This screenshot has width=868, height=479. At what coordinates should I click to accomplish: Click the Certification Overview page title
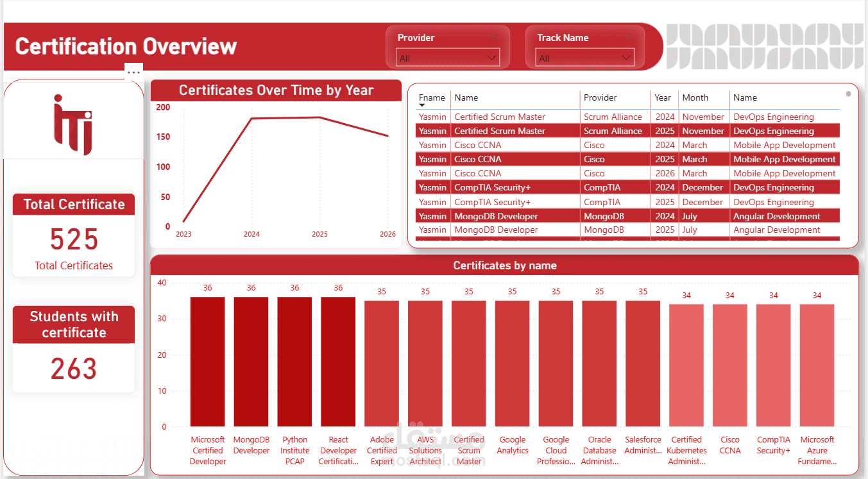126,46
